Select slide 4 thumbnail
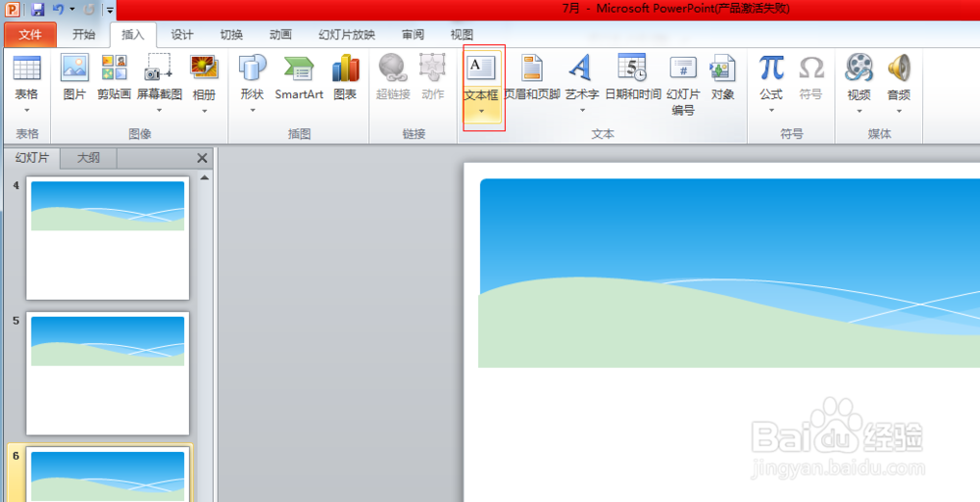 click(x=108, y=238)
